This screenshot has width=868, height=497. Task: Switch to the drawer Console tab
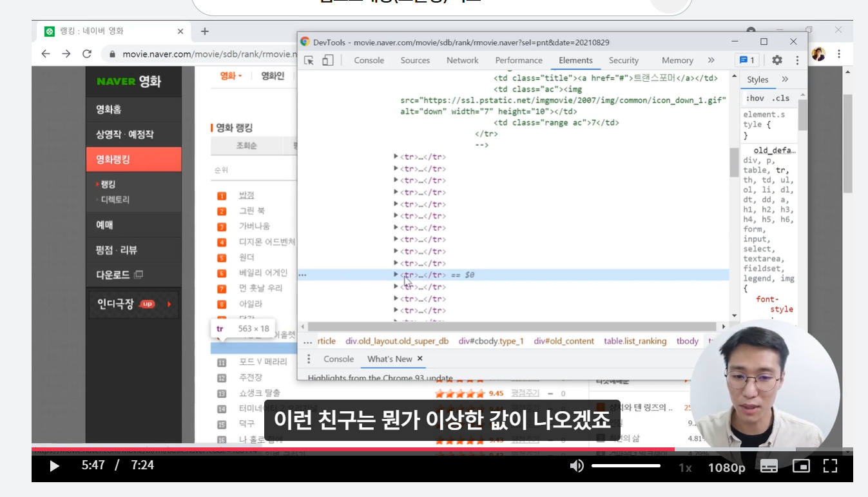(338, 359)
